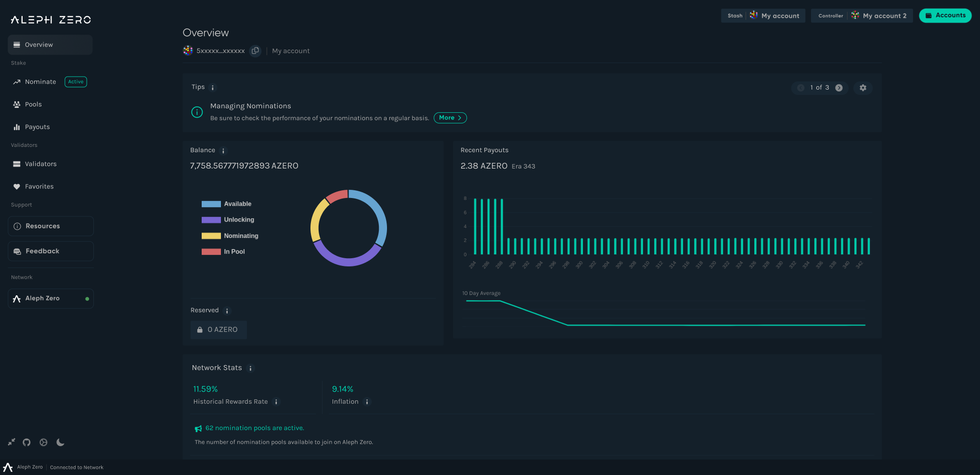Toggle compact view with the collapse arrows icon
The height and width of the screenshot is (475, 980).
click(x=12, y=442)
